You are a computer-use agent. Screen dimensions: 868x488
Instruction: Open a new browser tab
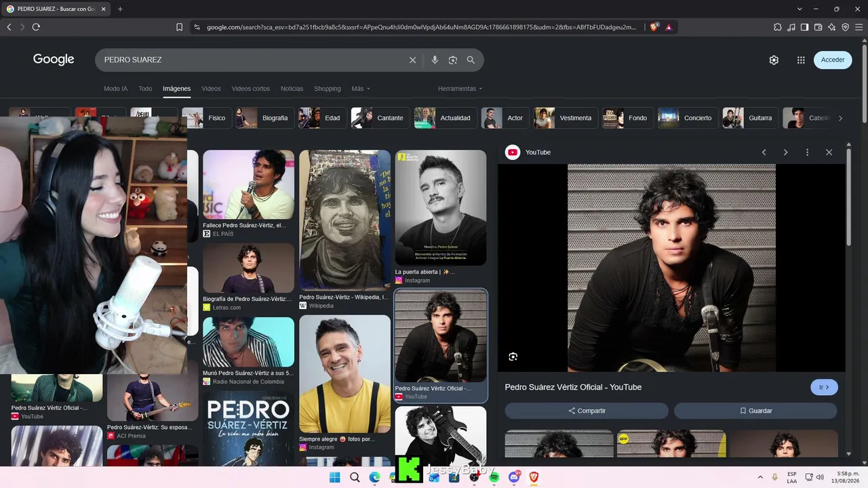[120, 9]
